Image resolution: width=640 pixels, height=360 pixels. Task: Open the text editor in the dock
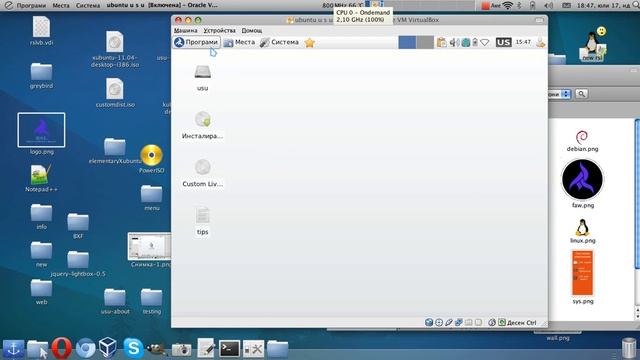[x=206, y=348]
